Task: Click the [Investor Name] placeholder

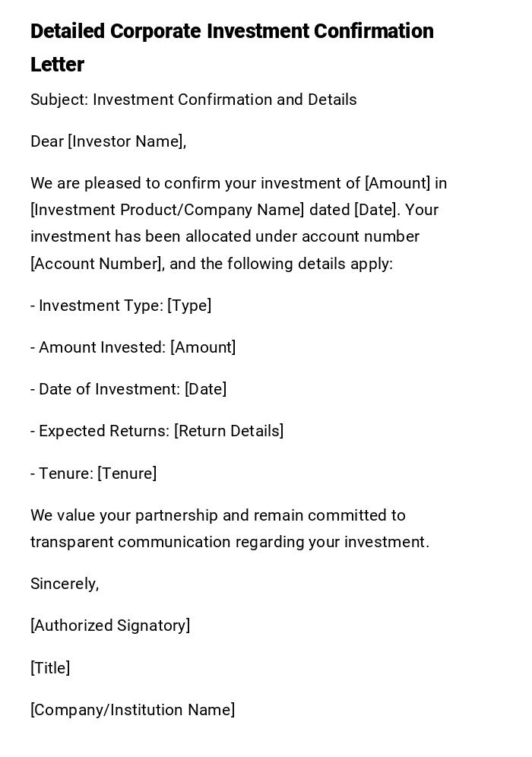Action: [126, 141]
